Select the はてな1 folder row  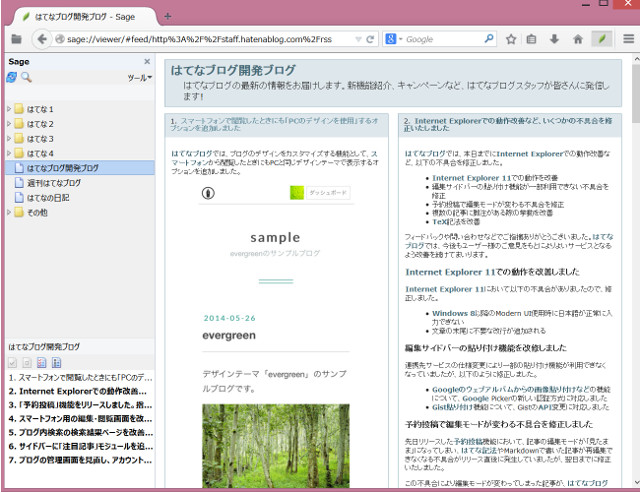[x=80, y=109]
